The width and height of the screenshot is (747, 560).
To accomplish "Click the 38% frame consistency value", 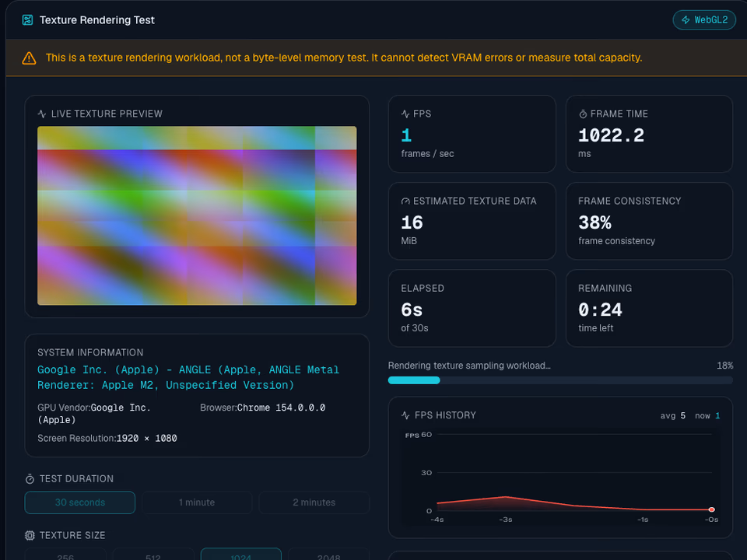I will (x=595, y=223).
